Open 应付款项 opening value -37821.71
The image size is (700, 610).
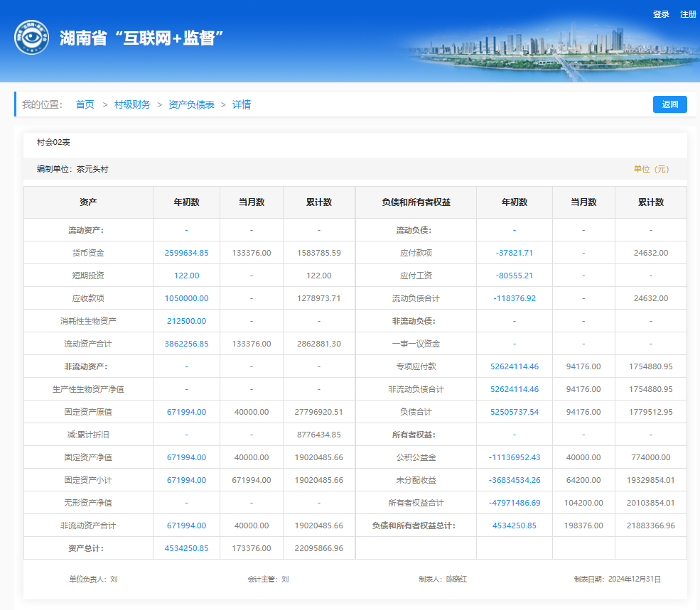coord(515,253)
